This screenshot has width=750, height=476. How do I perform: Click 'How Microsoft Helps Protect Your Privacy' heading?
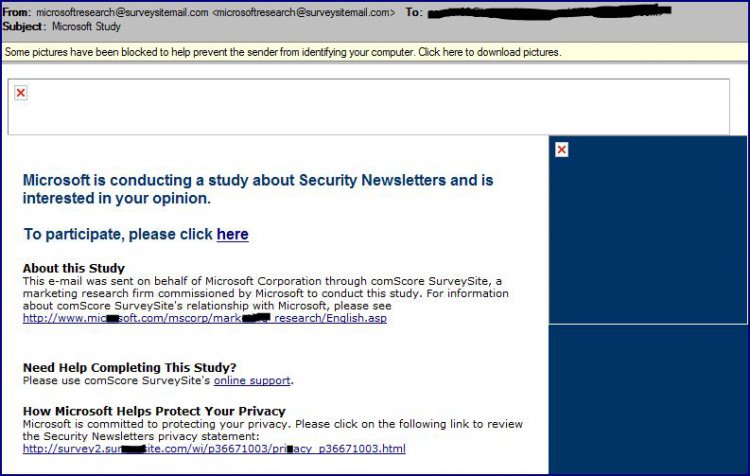(154, 411)
